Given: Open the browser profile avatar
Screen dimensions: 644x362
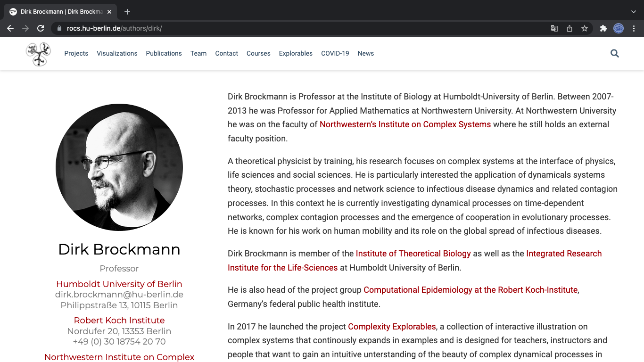Looking at the screenshot, I should point(619,28).
